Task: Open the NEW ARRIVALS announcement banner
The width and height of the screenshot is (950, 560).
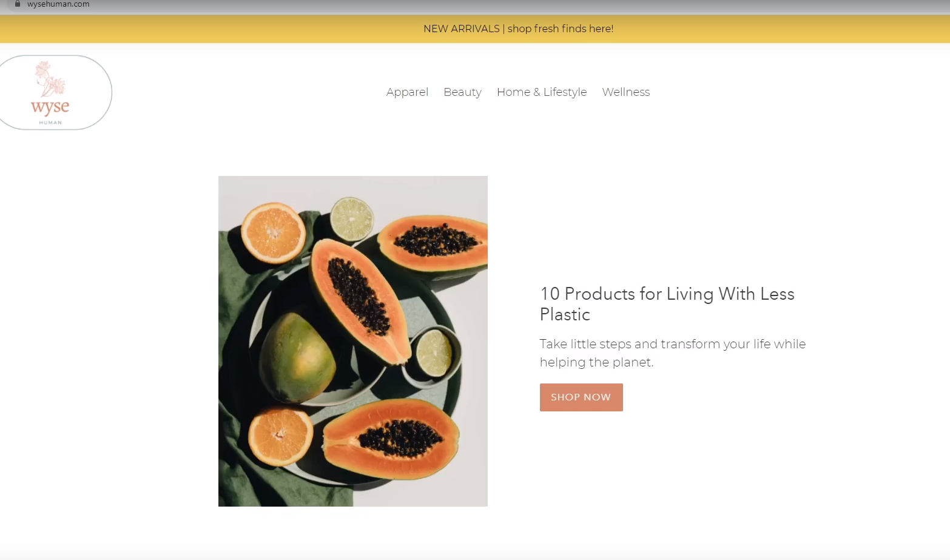Action: 475,29
